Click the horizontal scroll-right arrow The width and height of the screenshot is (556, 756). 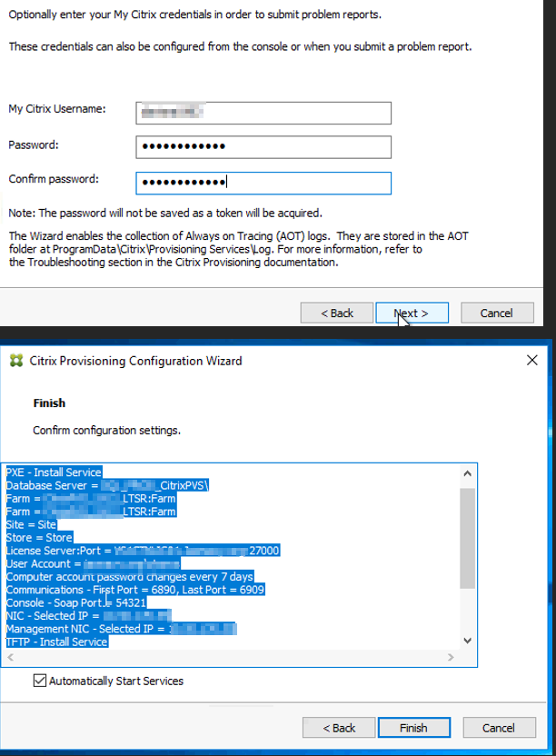pos(451,657)
